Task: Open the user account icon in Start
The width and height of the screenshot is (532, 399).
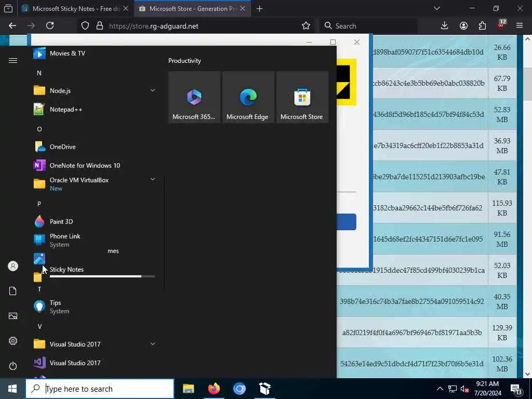Action: tap(13, 266)
